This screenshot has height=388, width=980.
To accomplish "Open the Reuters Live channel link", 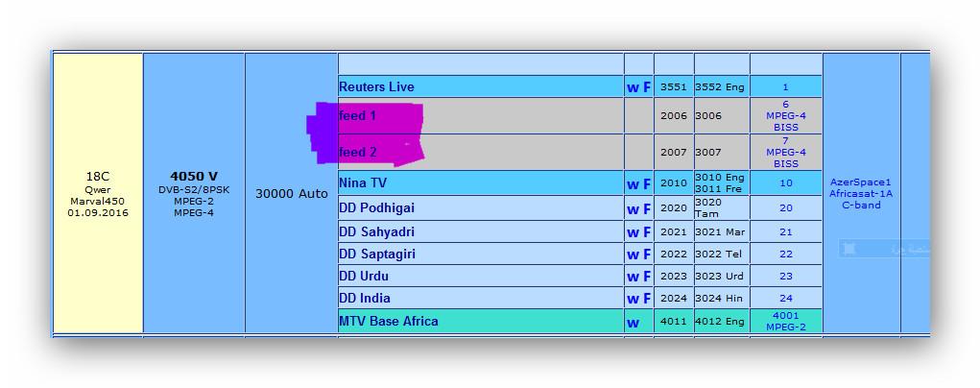I will click(x=376, y=87).
